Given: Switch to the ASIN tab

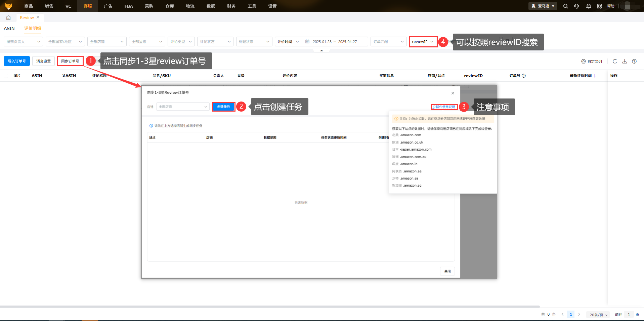Looking at the screenshot, I should [x=9, y=28].
